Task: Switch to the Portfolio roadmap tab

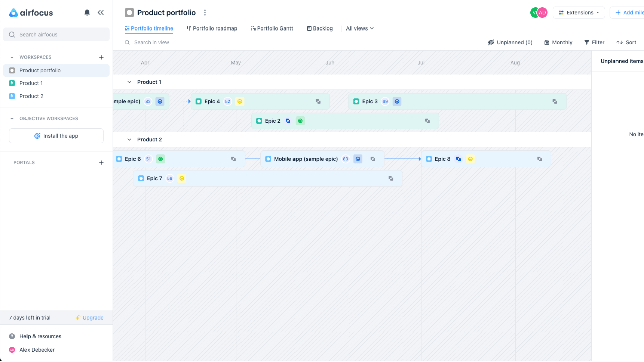Action: tap(212, 28)
